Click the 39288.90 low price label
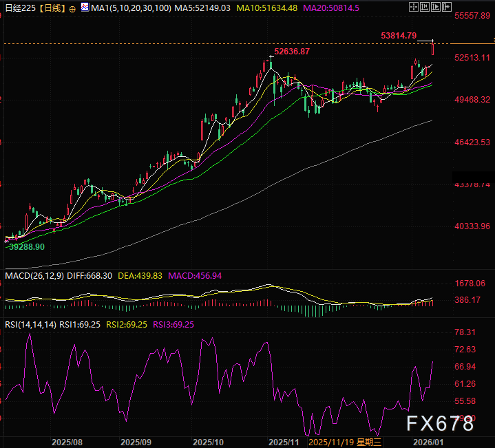This screenshot has height=448, width=495. tap(26, 246)
